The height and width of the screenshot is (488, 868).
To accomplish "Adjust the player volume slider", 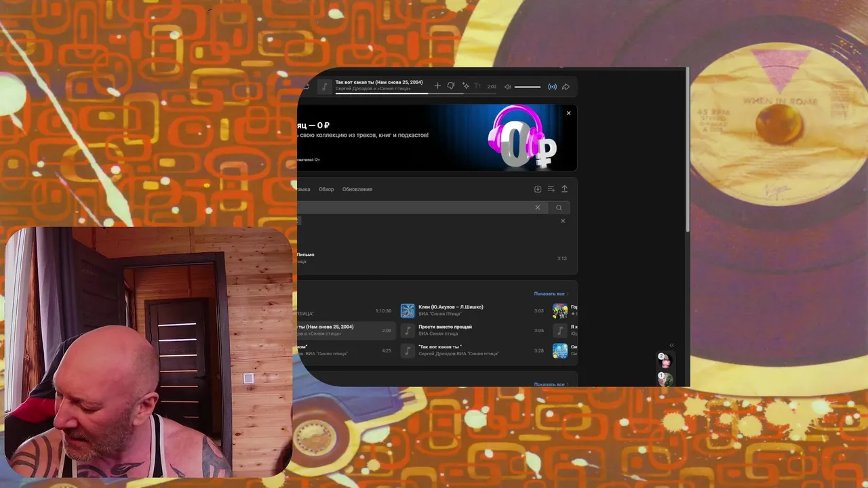I will (x=528, y=87).
